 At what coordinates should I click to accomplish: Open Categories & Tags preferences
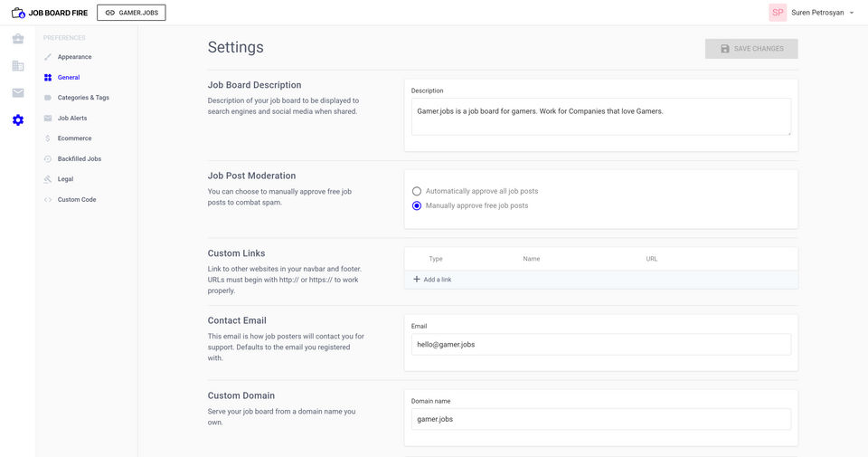coord(83,98)
